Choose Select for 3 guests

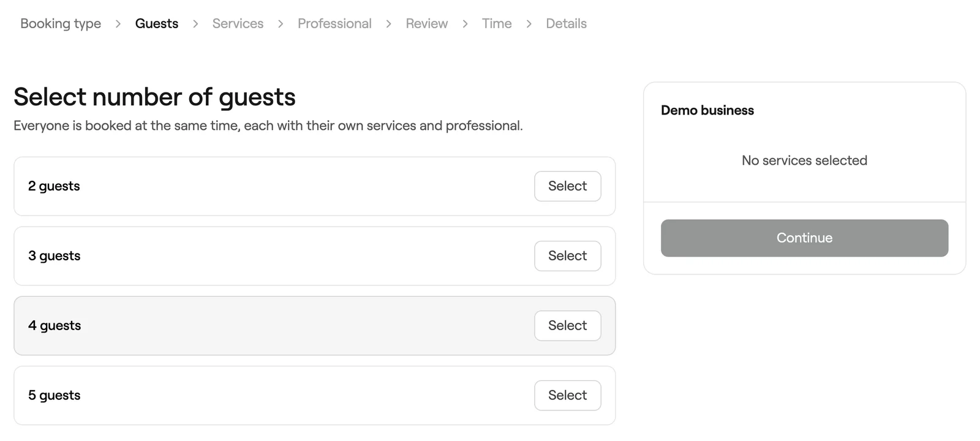coord(567,256)
